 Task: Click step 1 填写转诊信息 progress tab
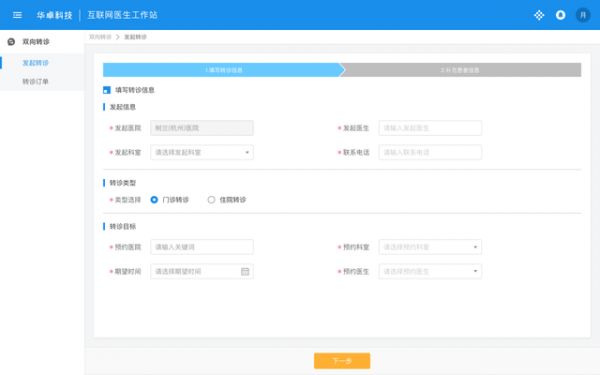click(x=224, y=70)
